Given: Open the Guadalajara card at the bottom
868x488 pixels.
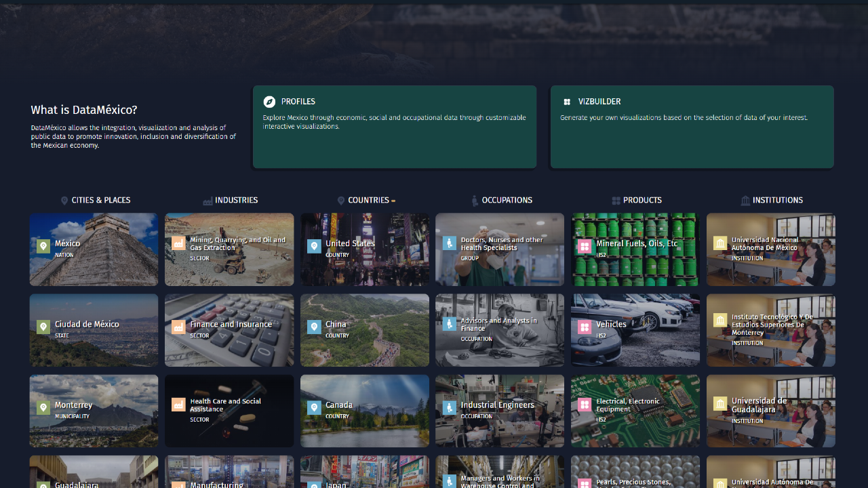Looking at the screenshot, I should 94,472.
